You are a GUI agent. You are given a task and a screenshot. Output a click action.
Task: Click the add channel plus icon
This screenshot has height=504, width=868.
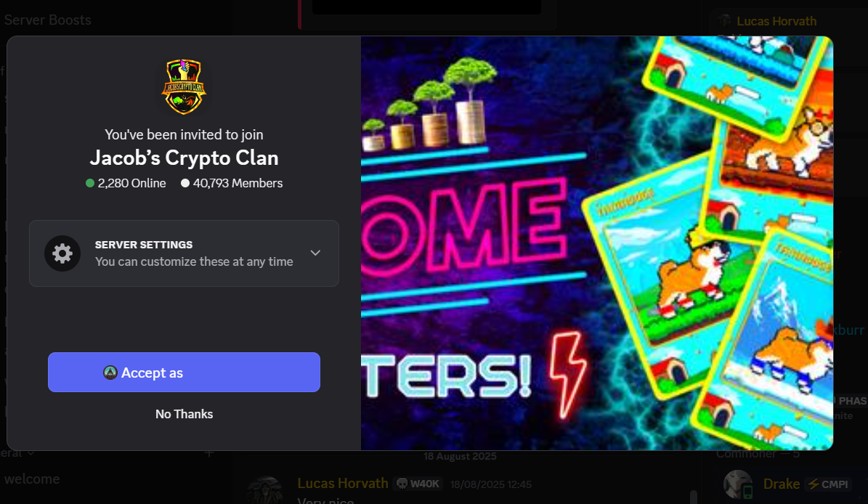[x=209, y=453]
